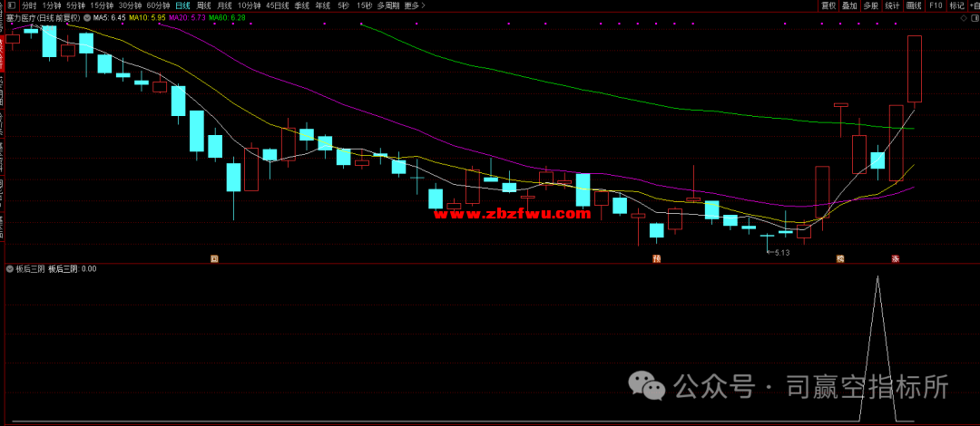Viewport: 980px width, 426px height.
Task: Click the +自 button in the toolbar
Action: pyautogui.click(x=974, y=5)
